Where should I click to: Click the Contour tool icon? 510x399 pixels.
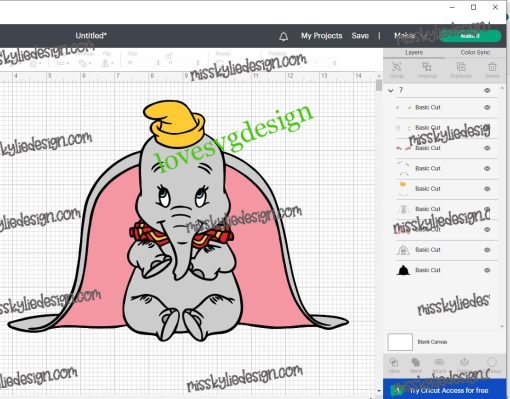[492, 362]
